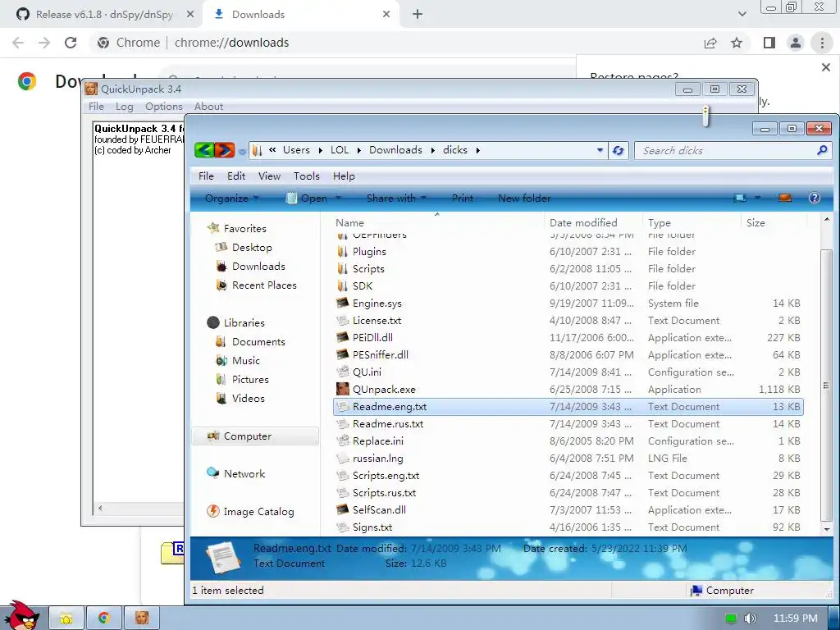840x630 pixels.
Task: Expand the view options dropdown arrow
Action: [758, 199]
